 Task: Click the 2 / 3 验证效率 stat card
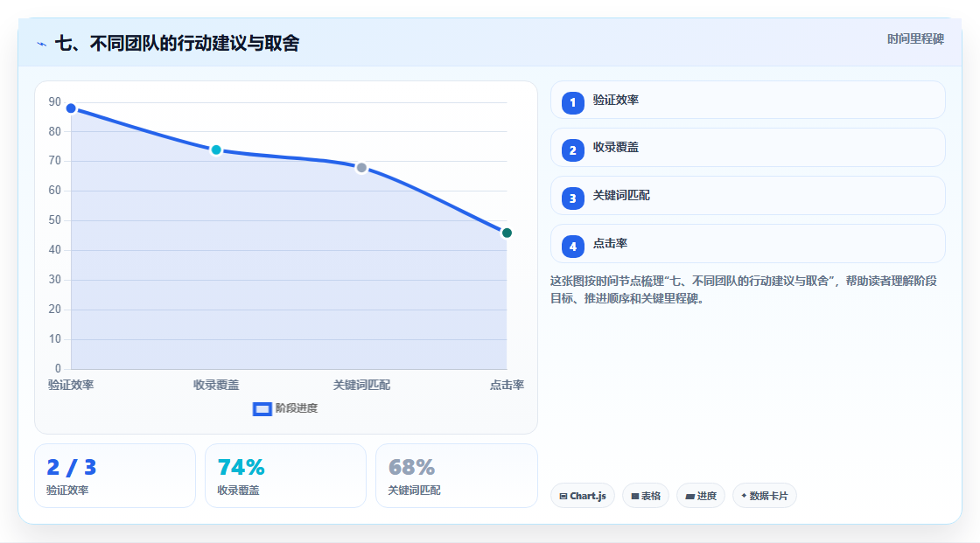click(115, 476)
